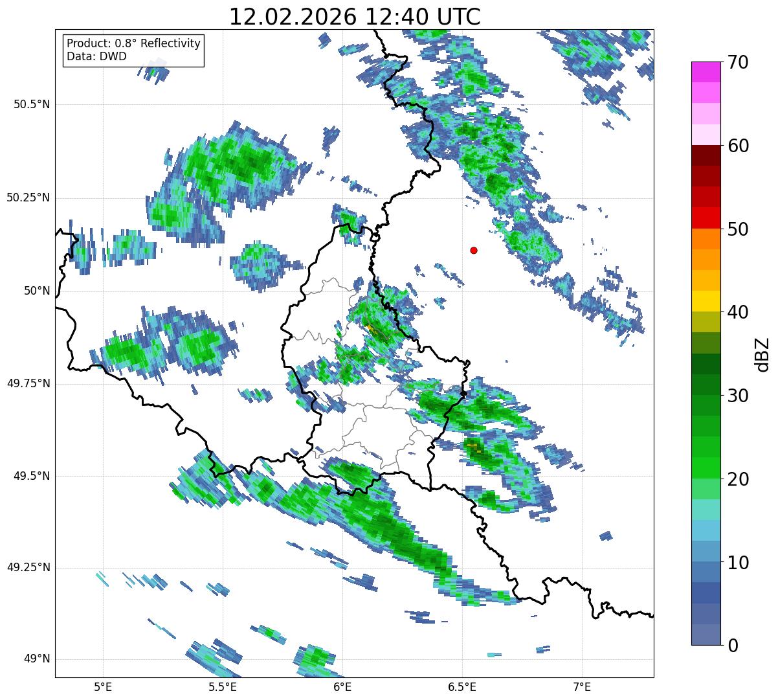Click the 'Data: DWD' text
This screenshot has height=700, width=778.
(x=96, y=56)
